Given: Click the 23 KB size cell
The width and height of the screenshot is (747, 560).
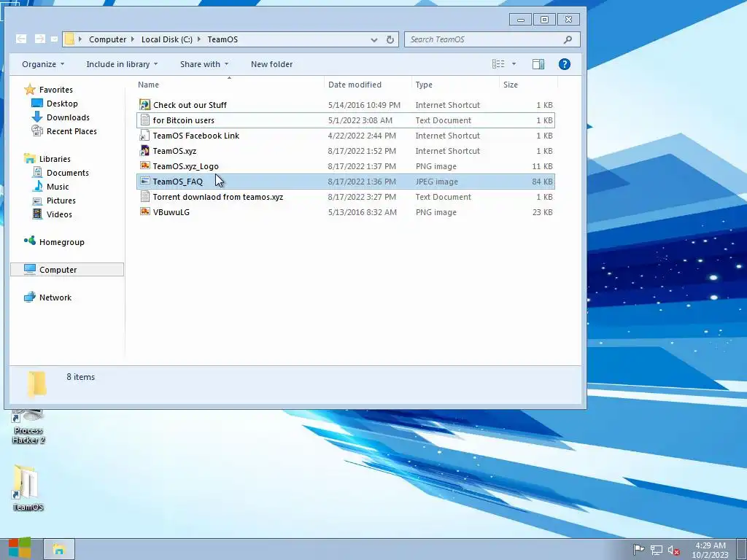Looking at the screenshot, I should tap(542, 212).
